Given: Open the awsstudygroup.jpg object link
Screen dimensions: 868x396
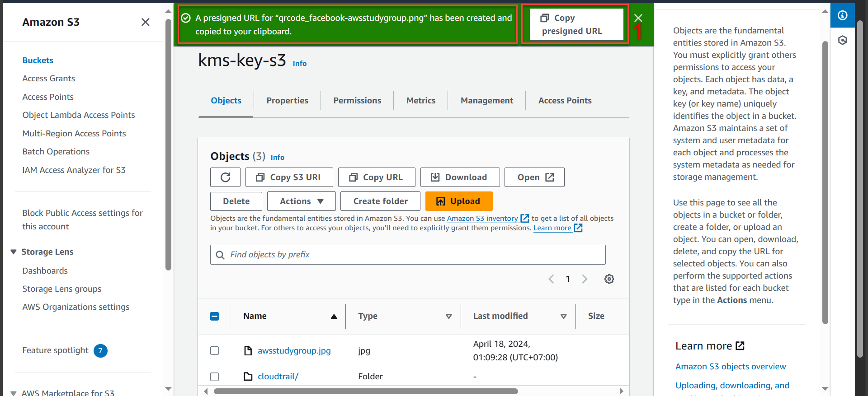Looking at the screenshot, I should coord(294,351).
